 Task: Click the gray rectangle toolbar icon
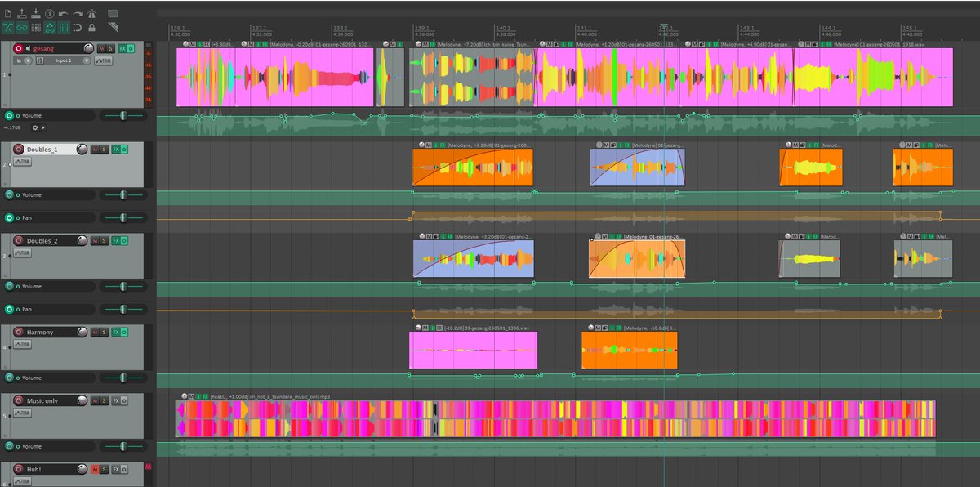(113, 14)
